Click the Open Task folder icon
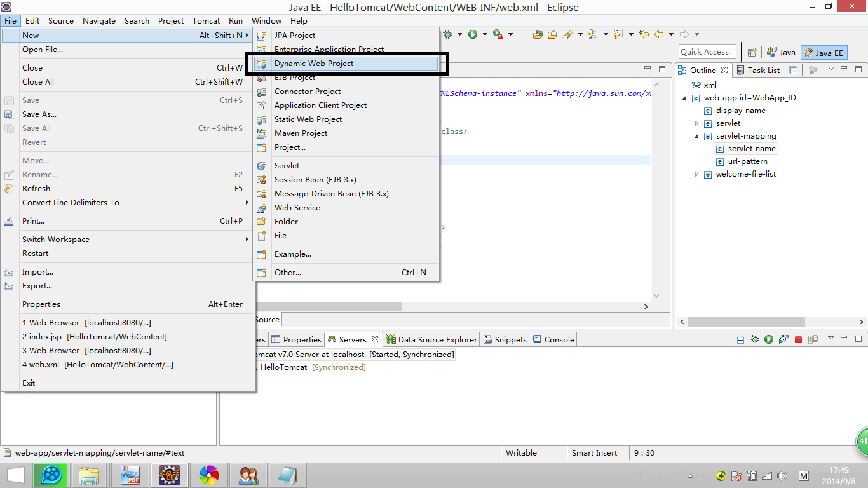Screen dimensions: 868x488 tap(552, 34)
